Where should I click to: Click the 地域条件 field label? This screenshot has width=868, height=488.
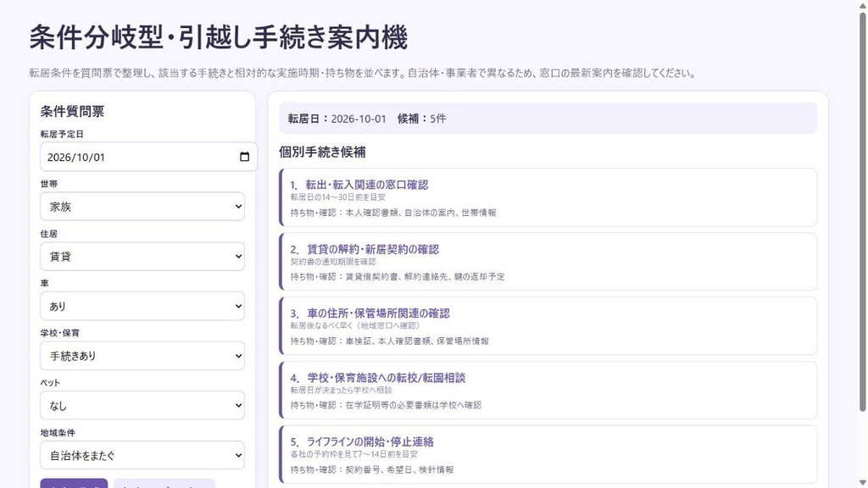point(58,433)
